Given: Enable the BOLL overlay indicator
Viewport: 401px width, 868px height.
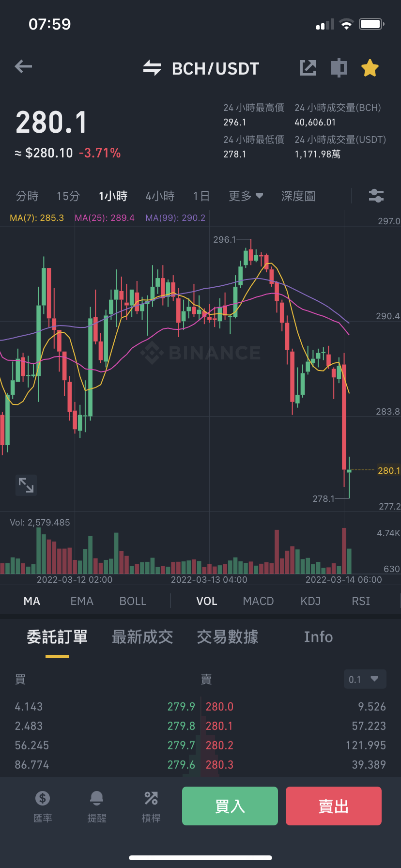Looking at the screenshot, I should [133, 601].
